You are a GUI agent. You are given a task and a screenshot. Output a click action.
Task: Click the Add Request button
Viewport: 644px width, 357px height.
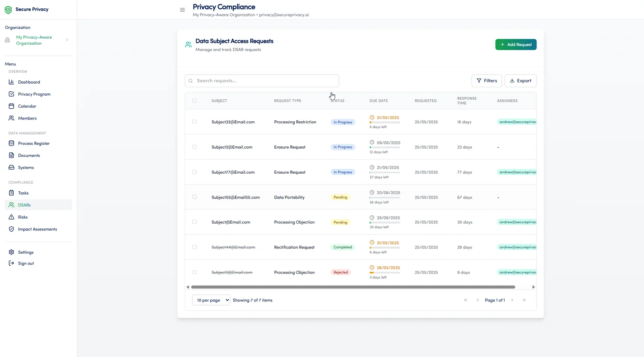pos(516,45)
